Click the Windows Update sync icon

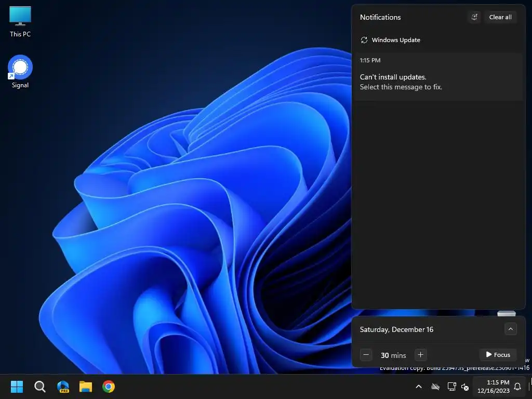click(364, 40)
